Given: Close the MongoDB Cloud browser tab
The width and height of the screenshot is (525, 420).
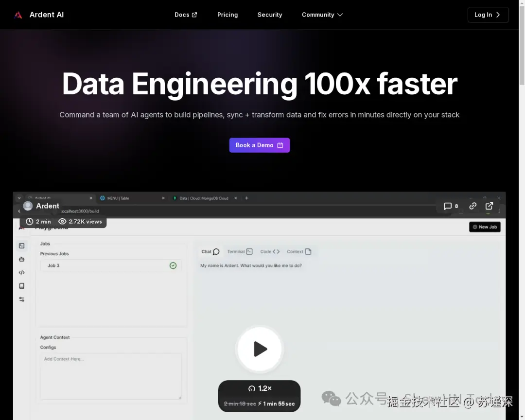Looking at the screenshot, I should point(236,198).
